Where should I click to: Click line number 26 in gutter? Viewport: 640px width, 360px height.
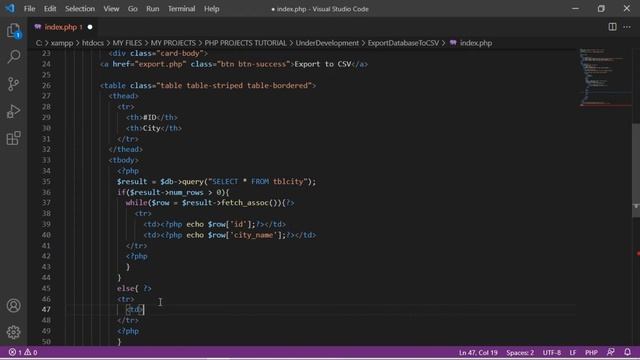46,85
